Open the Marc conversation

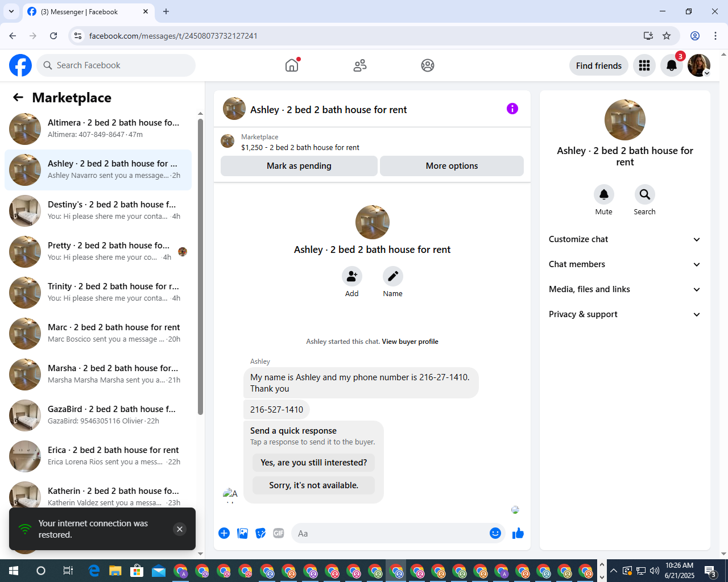(98, 333)
